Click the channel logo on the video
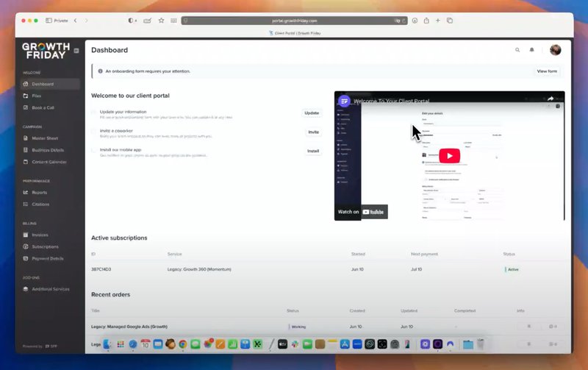Screen dimensions: 588x370 (344, 101)
